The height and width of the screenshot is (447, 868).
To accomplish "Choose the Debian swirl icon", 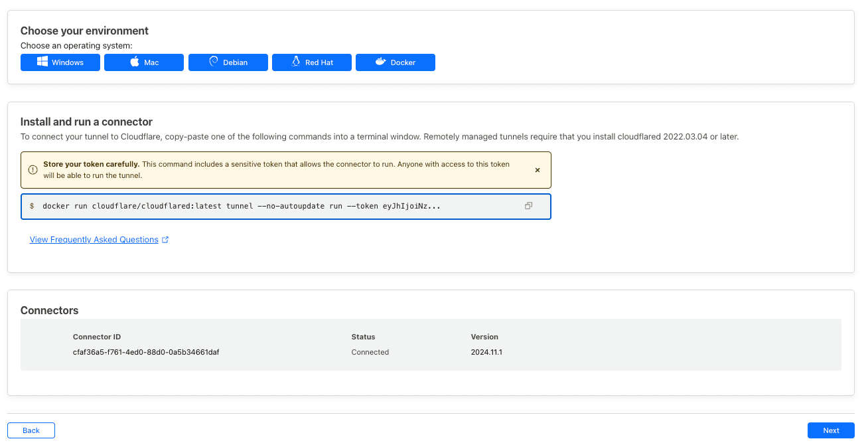I will pyautogui.click(x=214, y=62).
